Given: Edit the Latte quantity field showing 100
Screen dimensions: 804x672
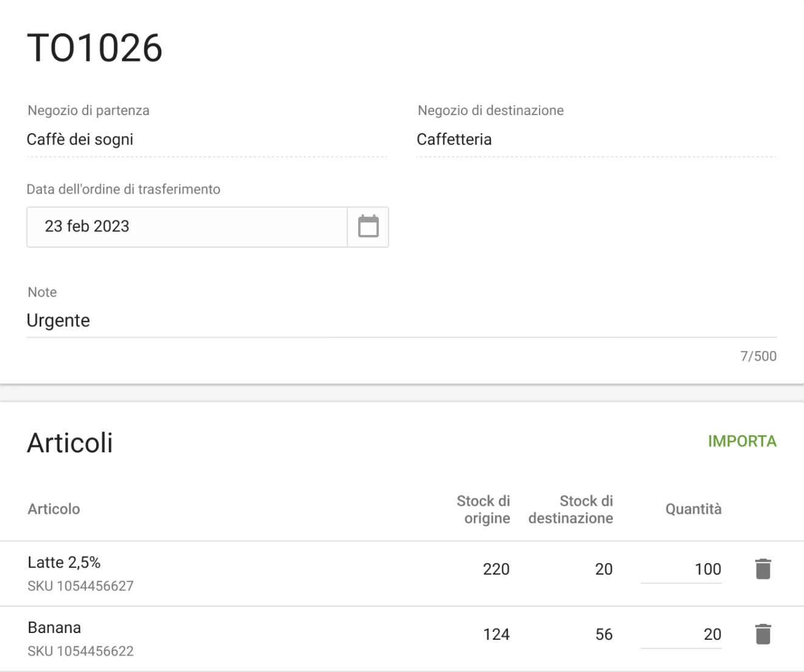Looking at the screenshot, I should [x=681, y=569].
